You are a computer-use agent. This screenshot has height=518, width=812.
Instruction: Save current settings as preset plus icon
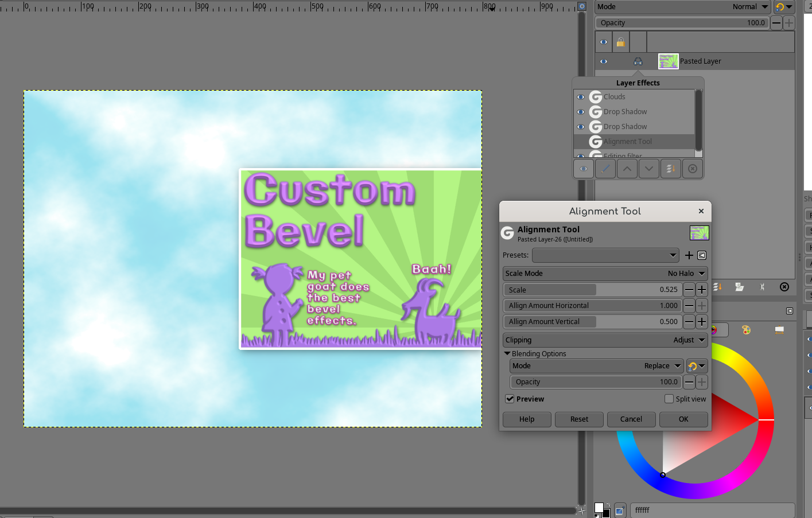(x=689, y=255)
